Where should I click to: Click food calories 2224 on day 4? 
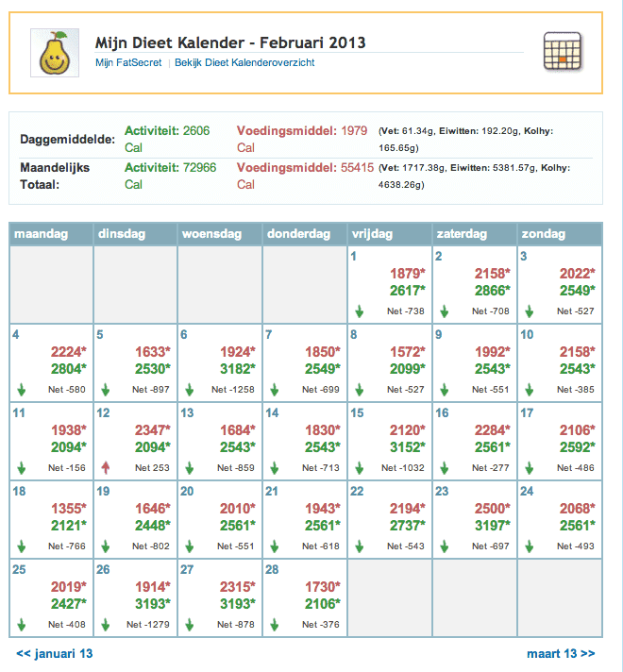69,352
